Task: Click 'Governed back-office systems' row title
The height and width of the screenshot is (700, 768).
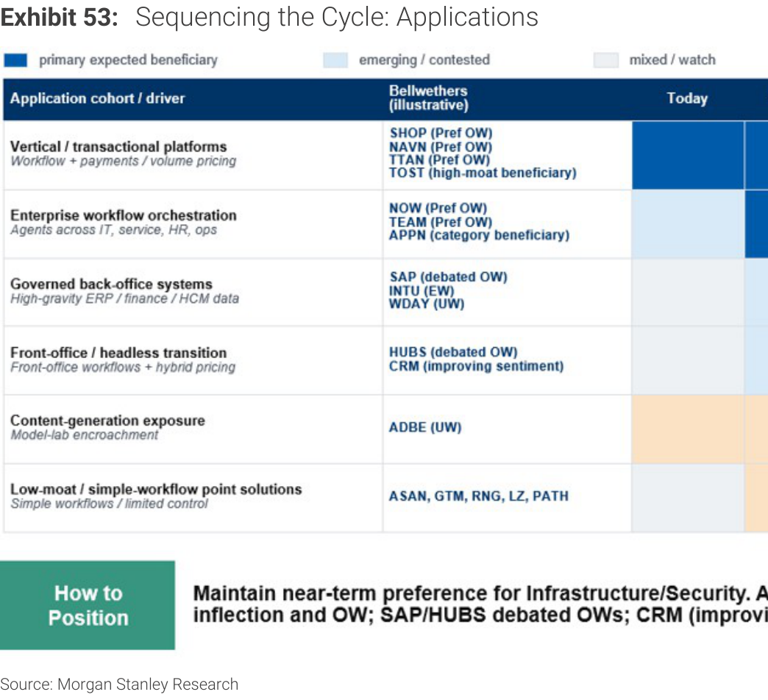Action: point(111,284)
